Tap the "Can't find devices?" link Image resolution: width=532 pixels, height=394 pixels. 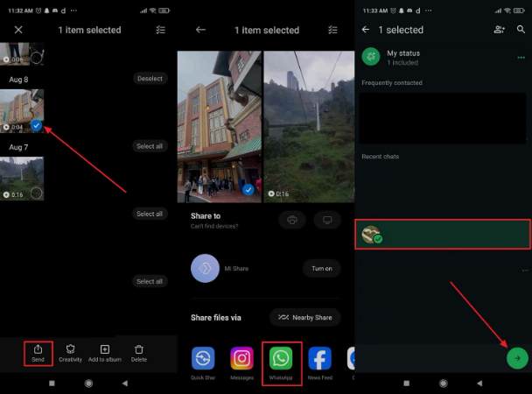(214, 226)
